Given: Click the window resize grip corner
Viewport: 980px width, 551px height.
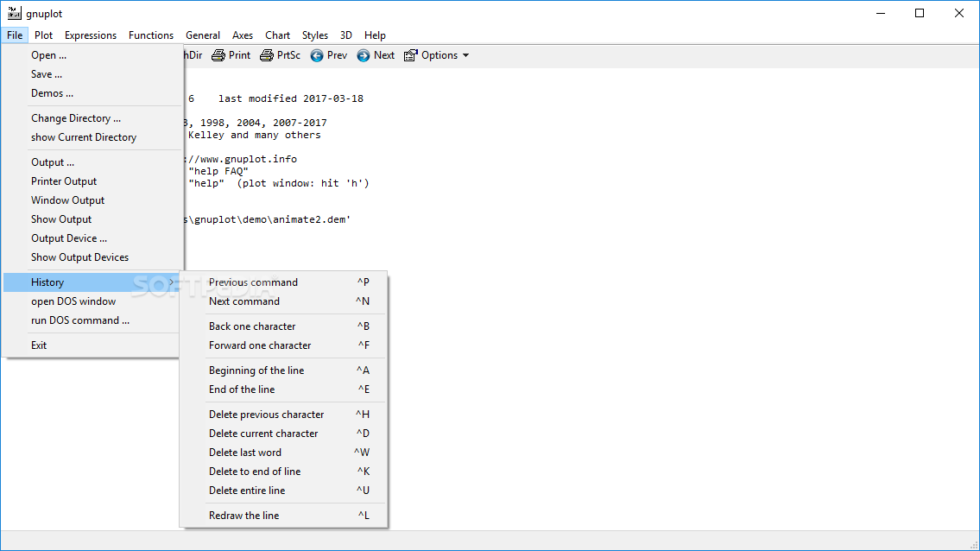Looking at the screenshot, I should (x=973, y=544).
